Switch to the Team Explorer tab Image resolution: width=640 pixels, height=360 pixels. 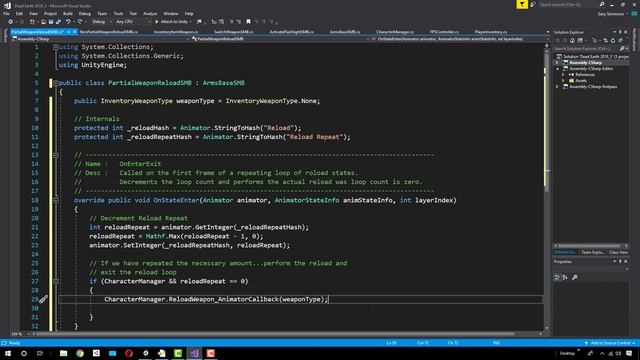pos(593,252)
